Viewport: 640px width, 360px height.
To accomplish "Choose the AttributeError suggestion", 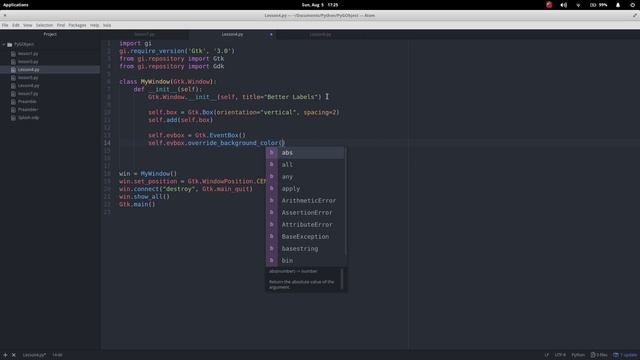I will coord(305,224).
